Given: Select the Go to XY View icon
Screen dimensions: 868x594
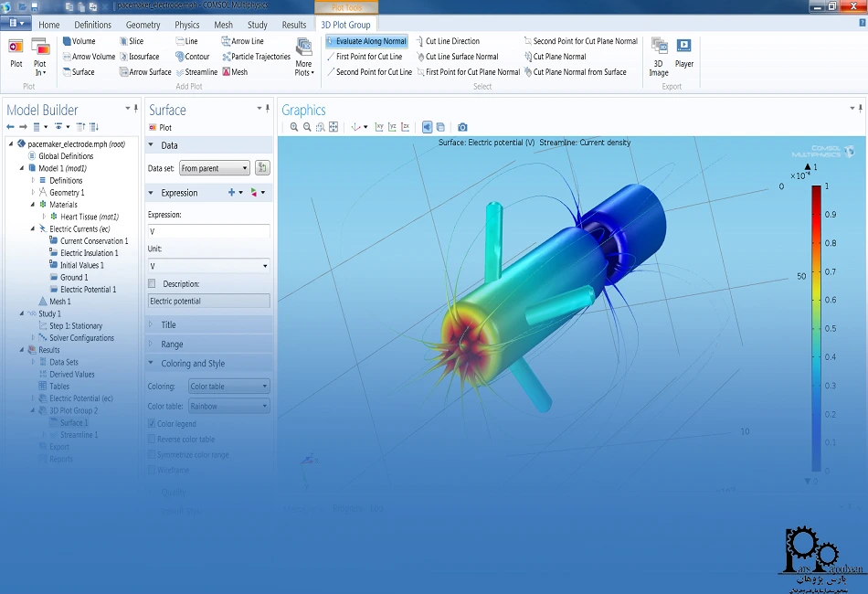Looking at the screenshot, I should 379,125.
